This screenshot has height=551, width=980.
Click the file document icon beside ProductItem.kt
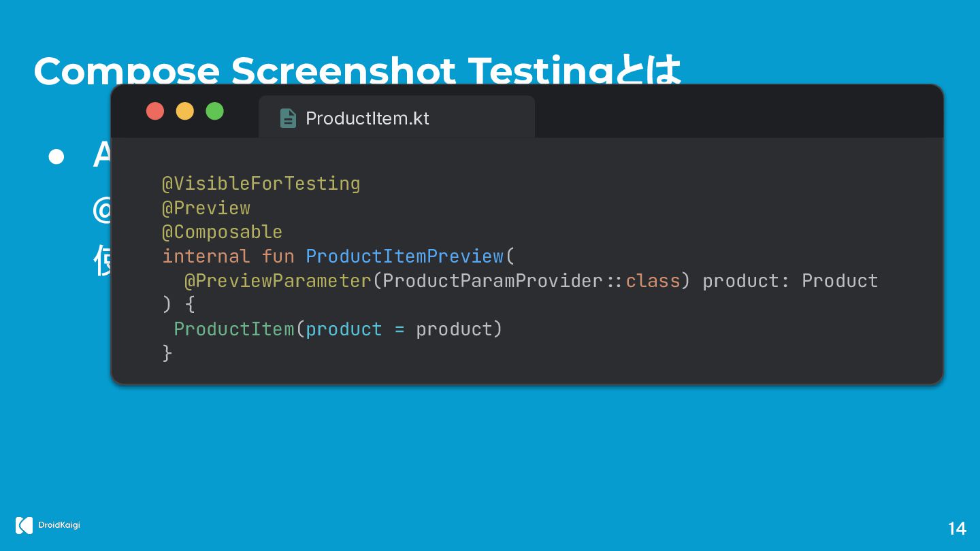(288, 118)
